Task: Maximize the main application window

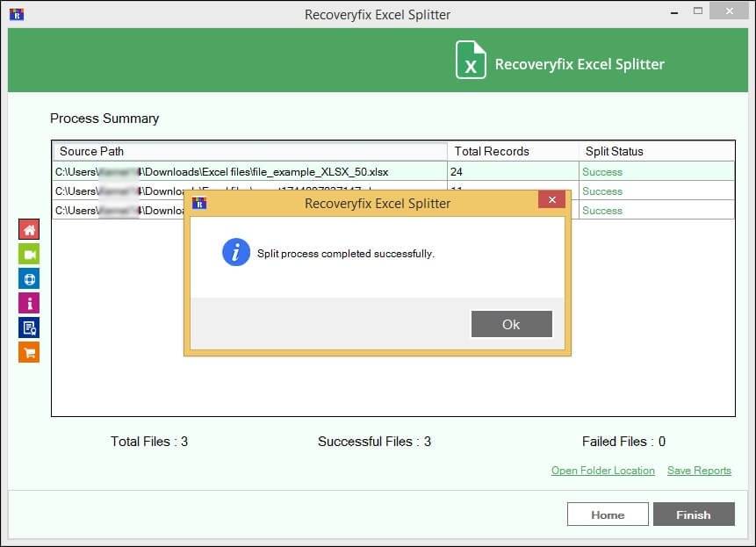Action: 698,11
